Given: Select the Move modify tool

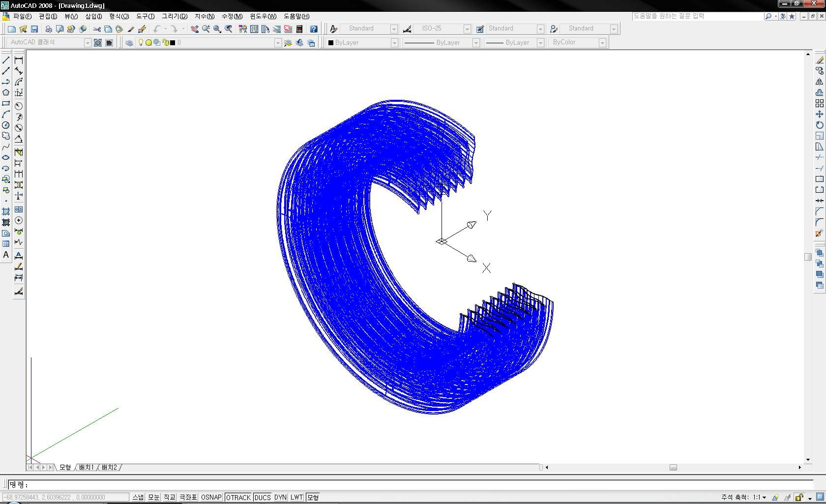Looking at the screenshot, I should 819,114.
